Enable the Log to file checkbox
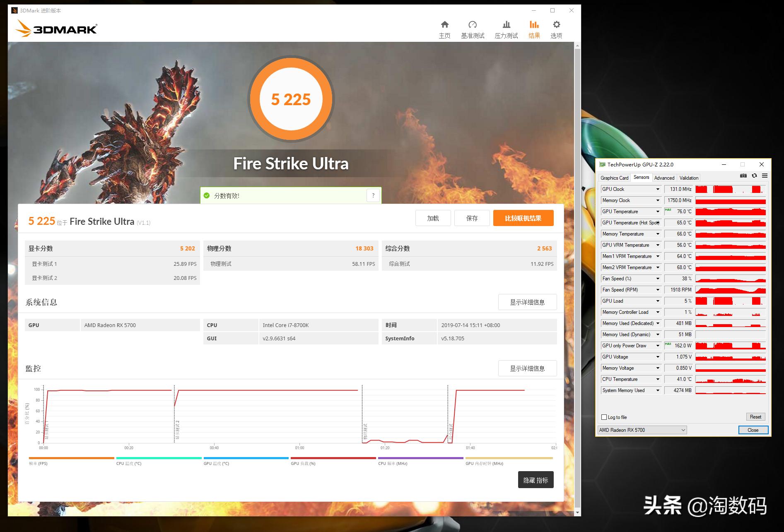This screenshot has width=784, height=532. click(604, 417)
